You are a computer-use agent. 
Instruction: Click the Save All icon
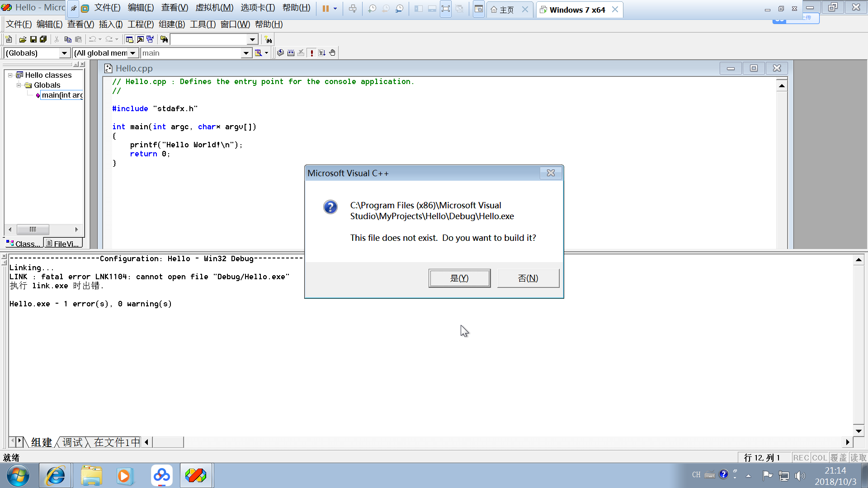43,40
